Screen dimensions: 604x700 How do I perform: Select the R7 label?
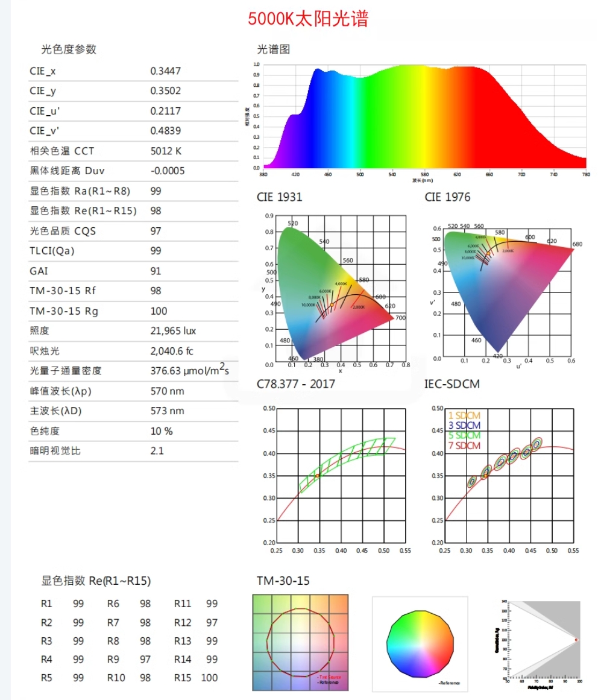[113, 622]
